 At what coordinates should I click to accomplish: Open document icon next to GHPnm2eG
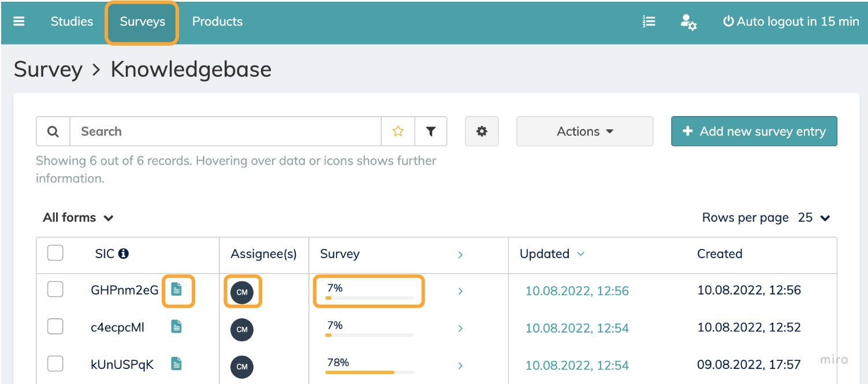(x=177, y=290)
